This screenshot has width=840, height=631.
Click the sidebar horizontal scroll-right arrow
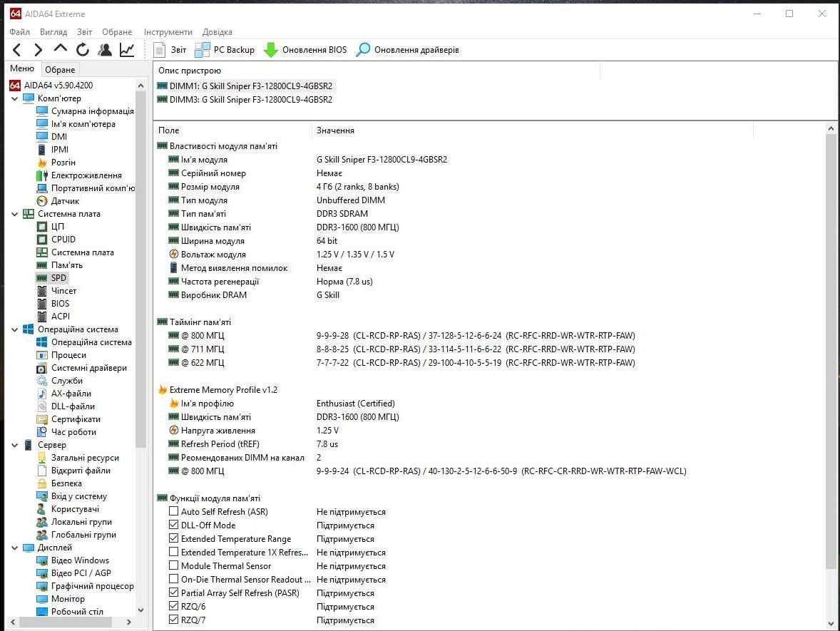pyautogui.click(x=128, y=622)
